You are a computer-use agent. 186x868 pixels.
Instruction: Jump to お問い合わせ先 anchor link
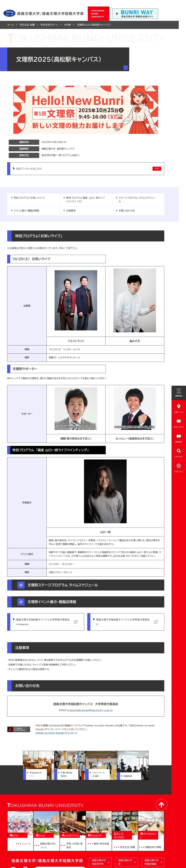click(138, 211)
